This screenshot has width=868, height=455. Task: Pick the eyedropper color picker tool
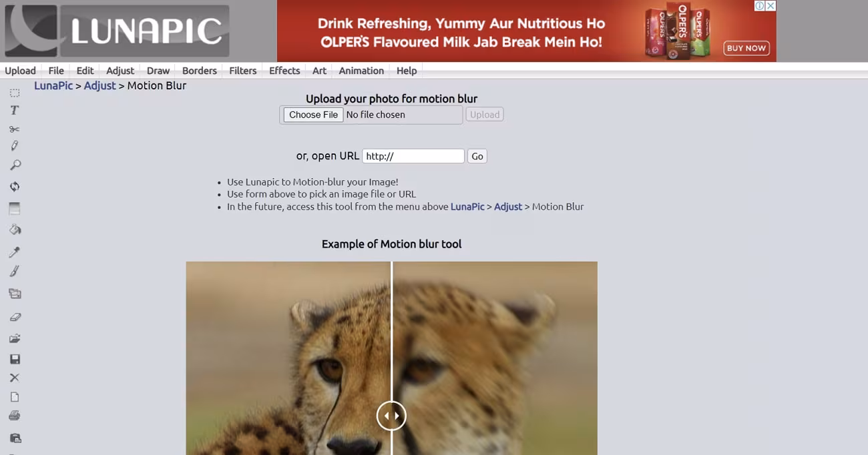pyautogui.click(x=15, y=252)
